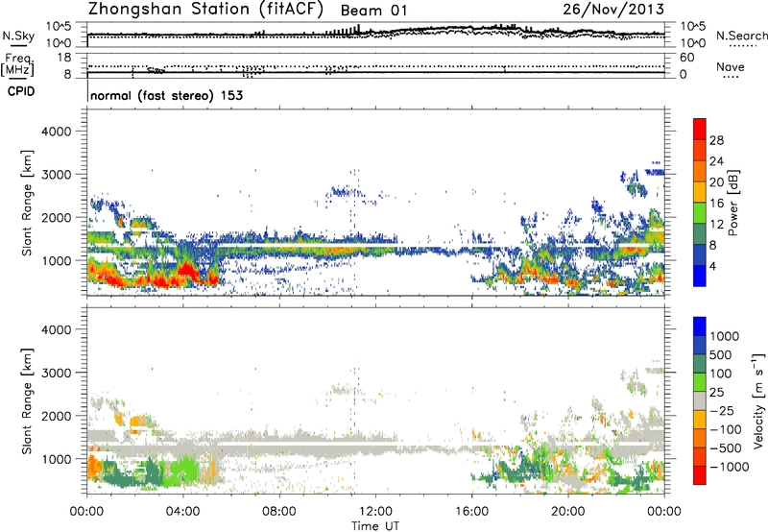Click the power panel 'Slant Range [km]' label
The image size is (768, 532).
pyautogui.click(x=27, y=203)
